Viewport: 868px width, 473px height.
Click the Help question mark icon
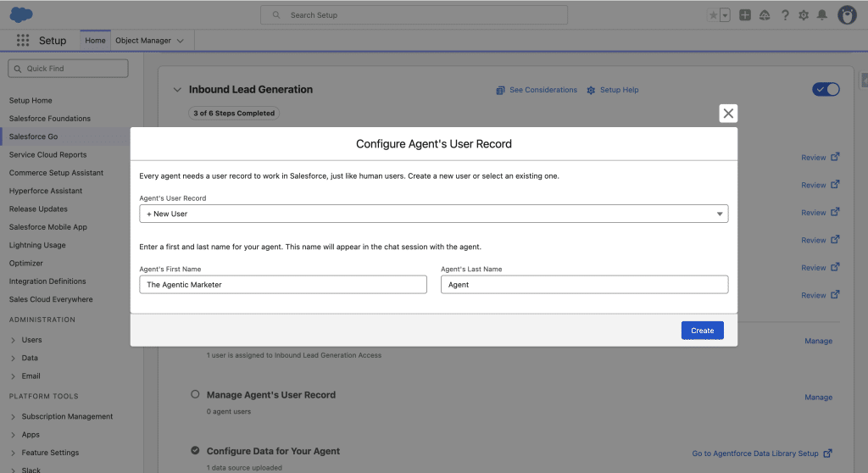(x=785, y=15)
